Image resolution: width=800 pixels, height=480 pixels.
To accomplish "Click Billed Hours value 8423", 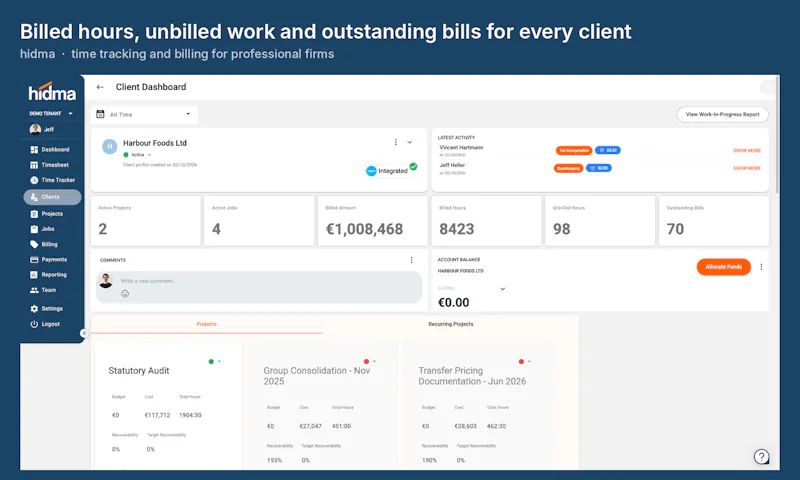I will pyautogui.click(x=457, y=229).
